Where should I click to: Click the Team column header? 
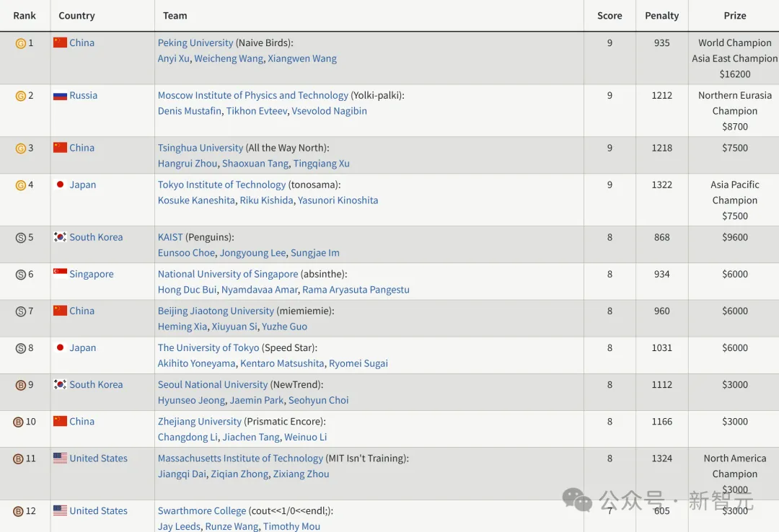tap(175, 15)
